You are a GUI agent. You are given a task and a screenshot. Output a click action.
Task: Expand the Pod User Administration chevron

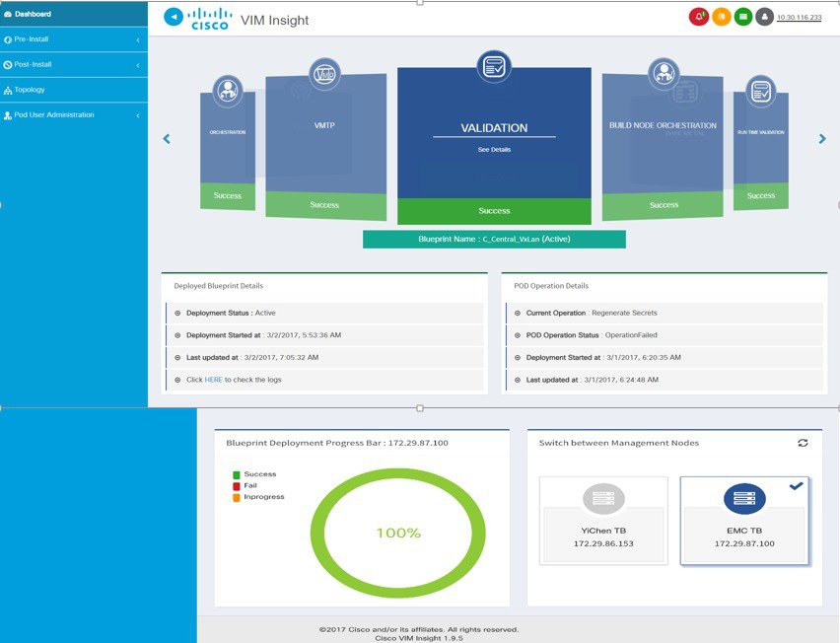[x=138, y=115]
